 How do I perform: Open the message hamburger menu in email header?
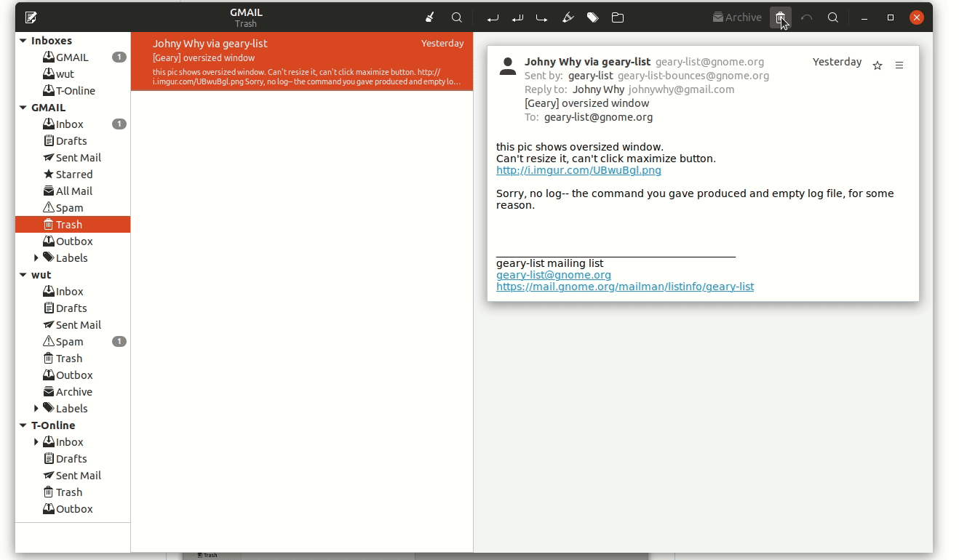tap(899, 65)
